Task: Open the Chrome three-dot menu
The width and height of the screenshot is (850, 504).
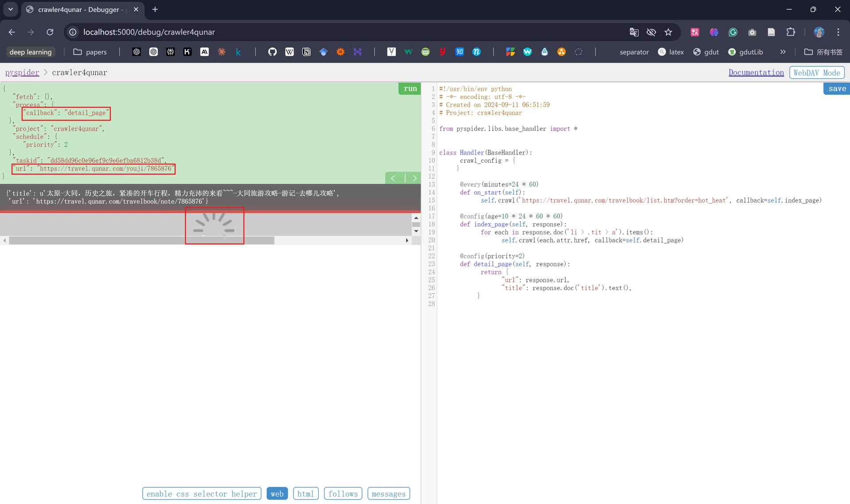Action: (838, 32)
